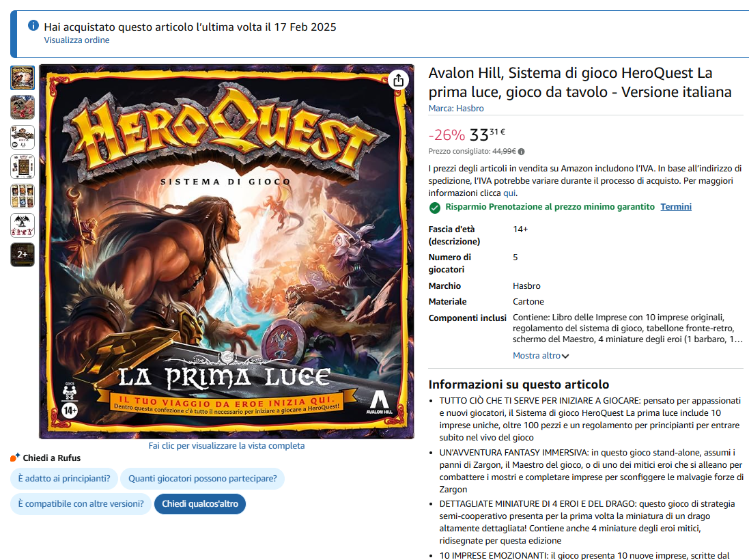Image resolution: width=749 pixels, height=560 pixels.
Task: Click the info icon beside Prezzo consigliato
Action: (x=521, y=152)
